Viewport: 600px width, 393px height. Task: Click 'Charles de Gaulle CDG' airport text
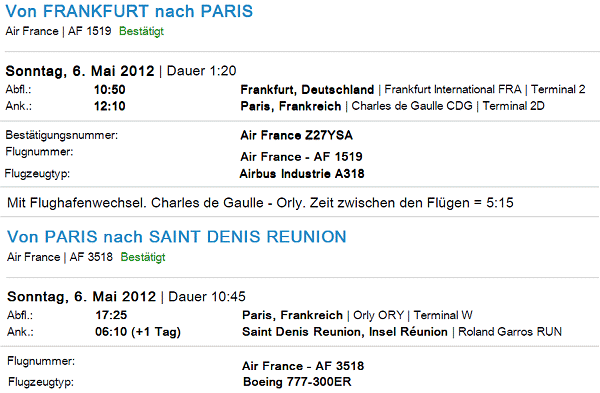[412, 106]
